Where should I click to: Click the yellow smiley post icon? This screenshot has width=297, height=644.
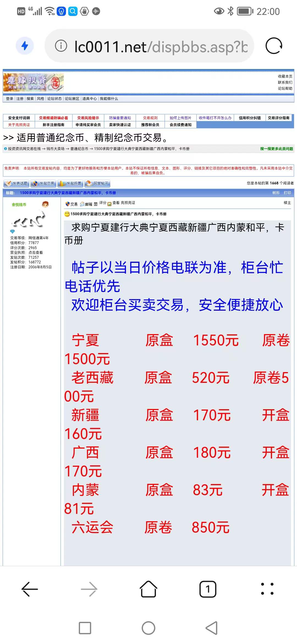coord(67,214)
